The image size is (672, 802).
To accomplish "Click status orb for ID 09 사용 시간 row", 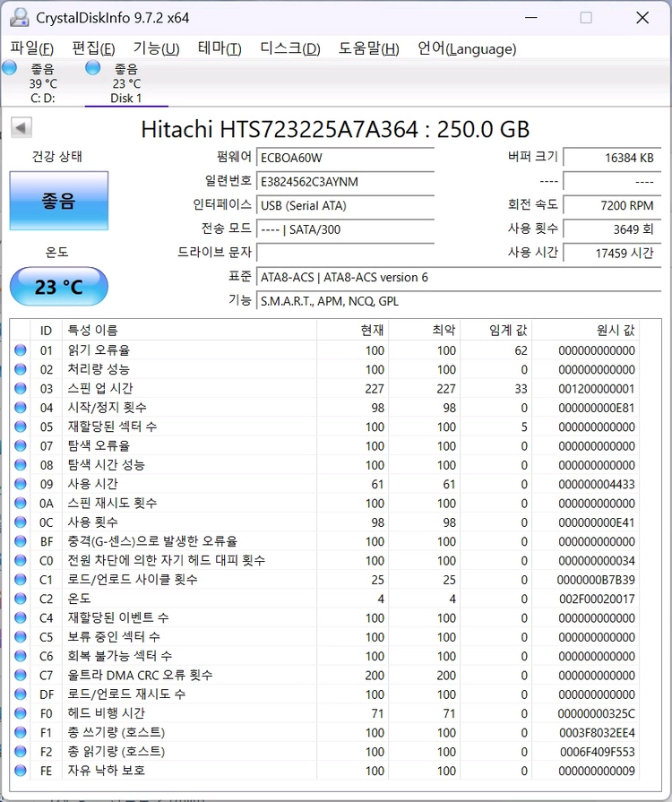I will click(21, 483).
